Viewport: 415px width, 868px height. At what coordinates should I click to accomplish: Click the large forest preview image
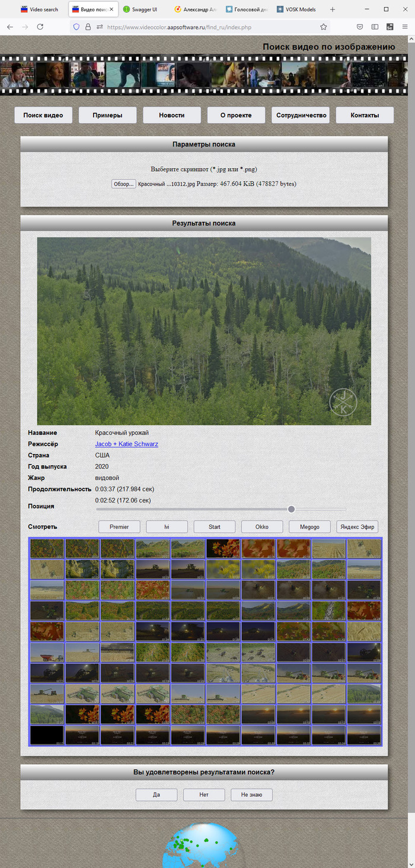click(204, 331)
